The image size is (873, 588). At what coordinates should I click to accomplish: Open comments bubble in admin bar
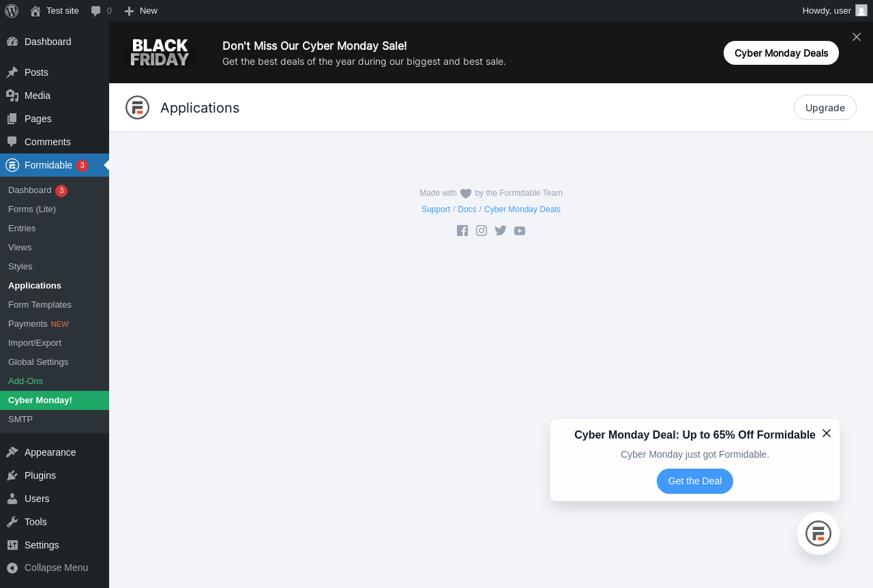(x=101, y=11)
